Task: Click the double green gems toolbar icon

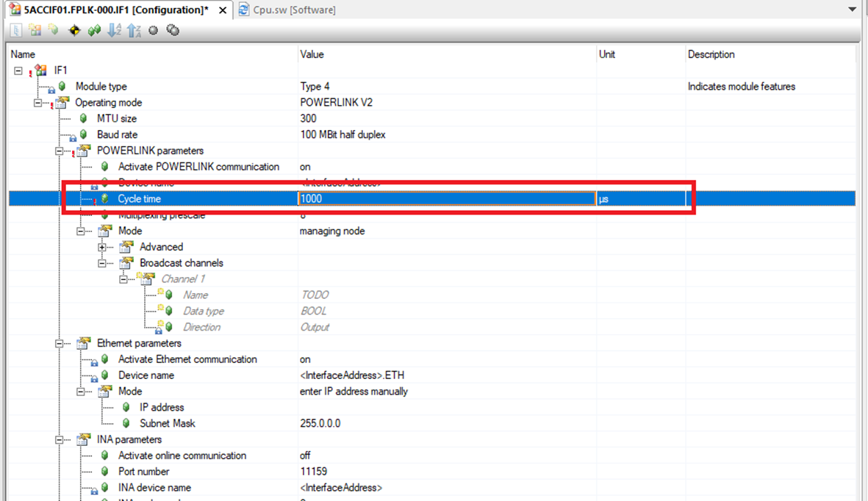Action: point(94,31)
